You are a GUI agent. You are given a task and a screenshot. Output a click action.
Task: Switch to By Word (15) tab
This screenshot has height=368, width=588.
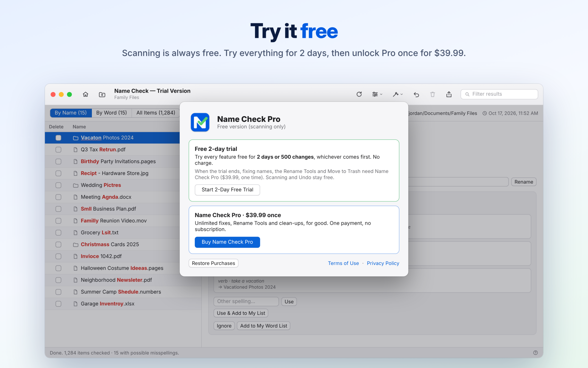(x=112, y=113)
